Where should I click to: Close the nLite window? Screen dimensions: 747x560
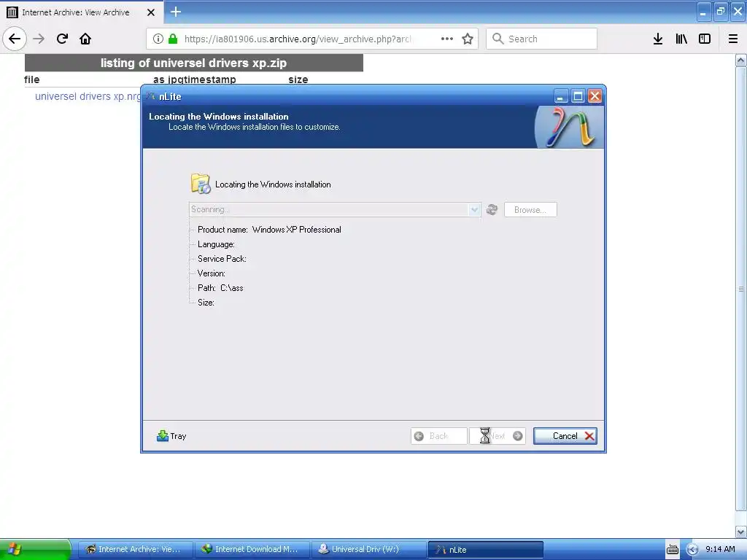(595, 96)
